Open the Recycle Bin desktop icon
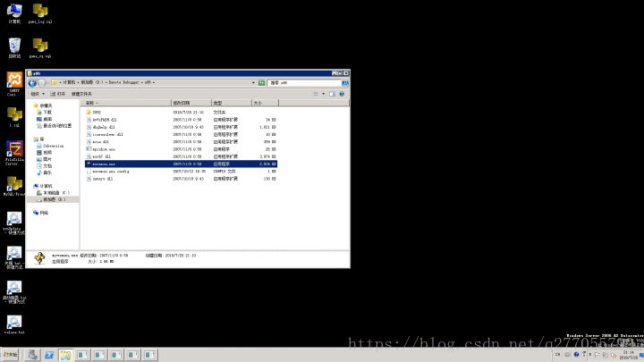 tap(14, 47)
